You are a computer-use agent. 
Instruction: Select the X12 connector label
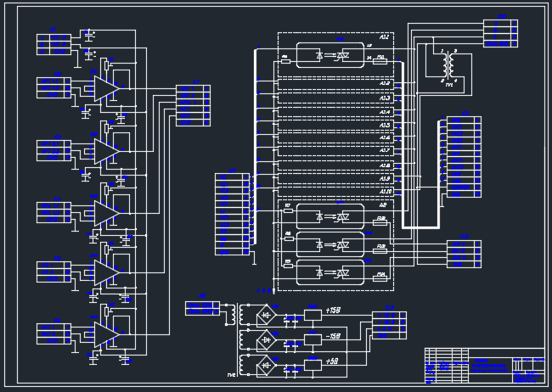(464, 237)
